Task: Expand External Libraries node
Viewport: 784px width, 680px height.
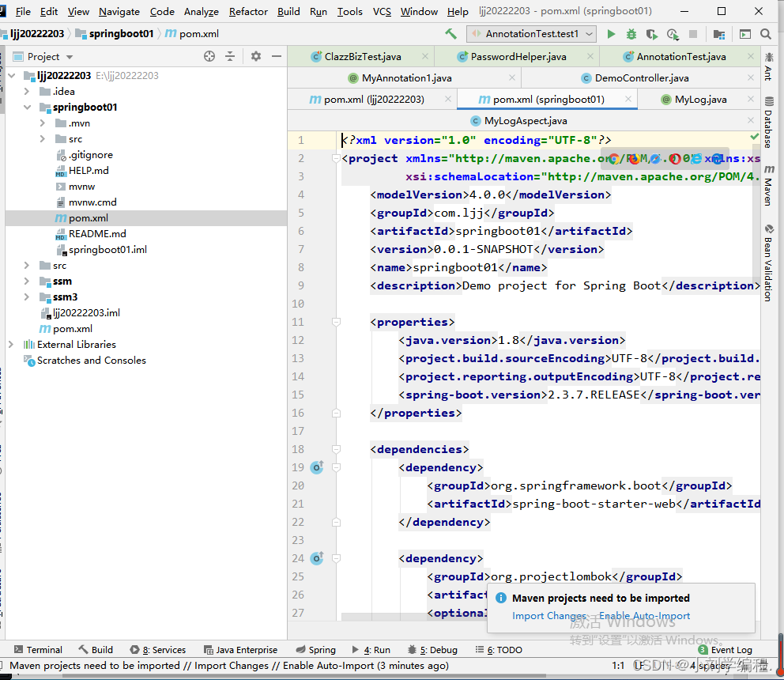Action: click(x=11, y=344)
